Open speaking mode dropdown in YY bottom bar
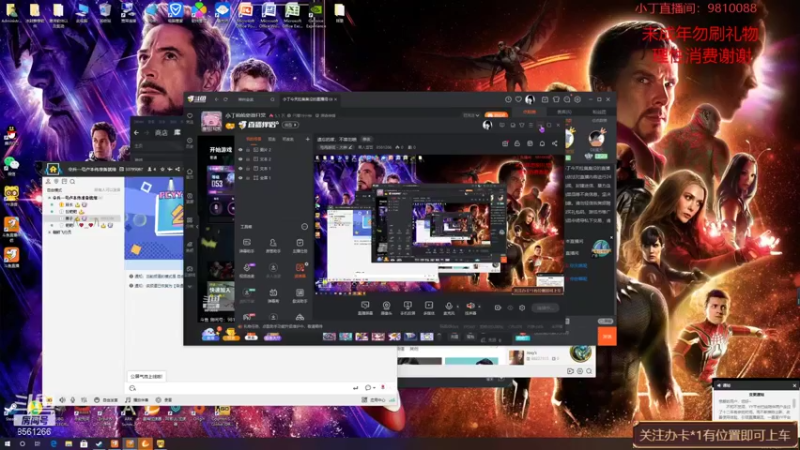800x450 pixels. coord(106,400)
